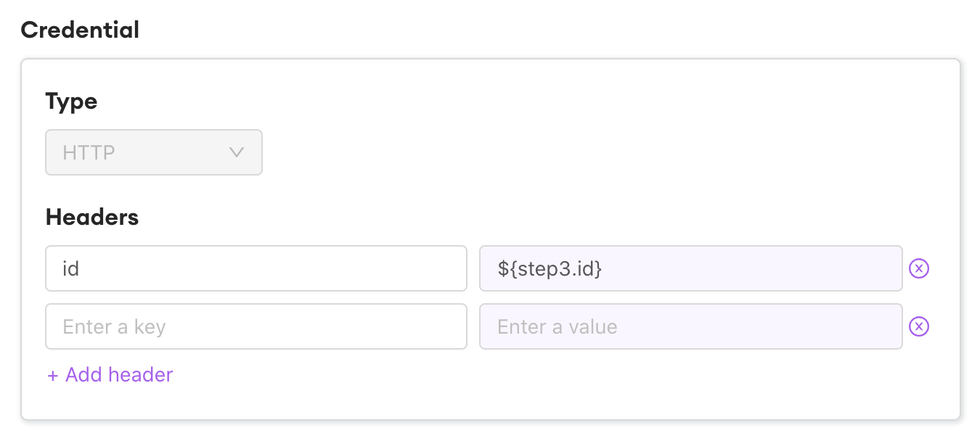Place cursor after id in key box
The image size is (980, 441).
pos(81,269)
